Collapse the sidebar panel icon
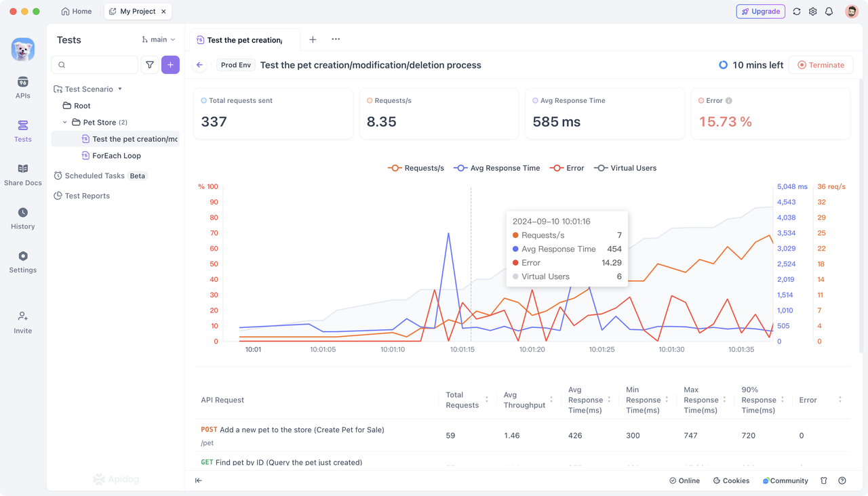The width and height of the screenshot is (868, 496). tap(199, 480)
